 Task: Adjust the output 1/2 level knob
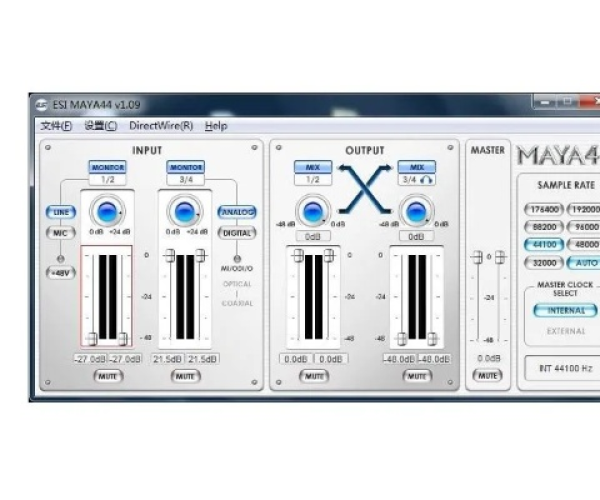[x=313, y=211]
